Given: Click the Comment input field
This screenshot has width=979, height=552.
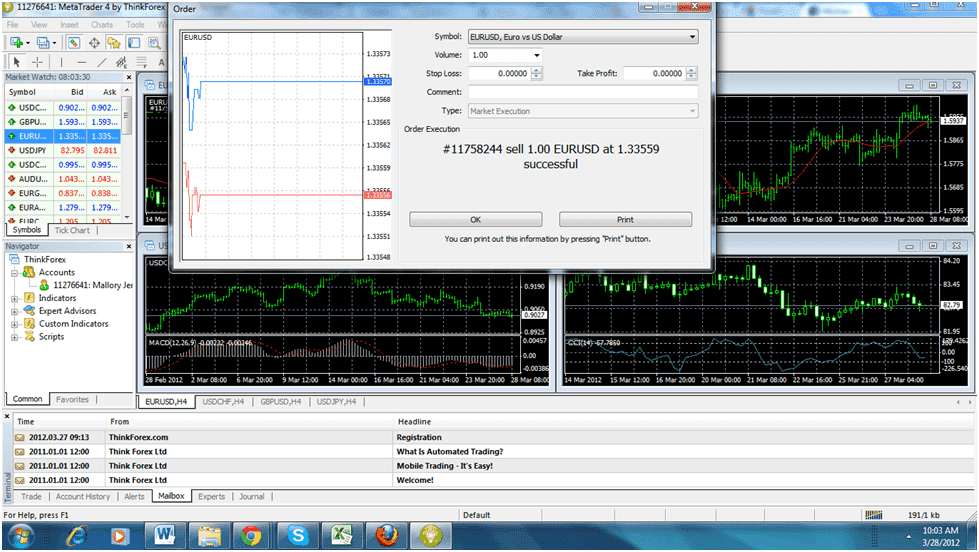Looking at the screenshot, I should [583, 92].
